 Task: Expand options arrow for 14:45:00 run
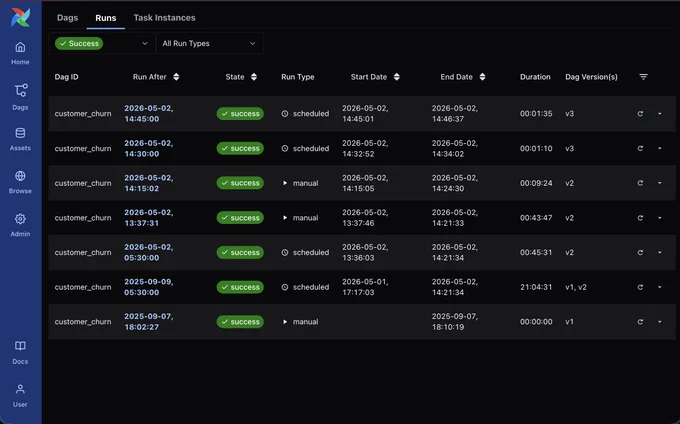[660, 114]
